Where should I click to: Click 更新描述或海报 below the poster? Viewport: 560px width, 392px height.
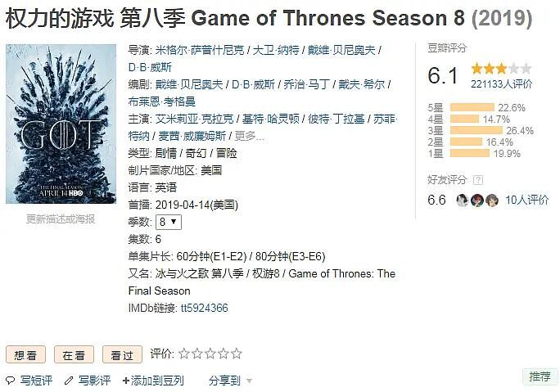click(x=61, y=219)
